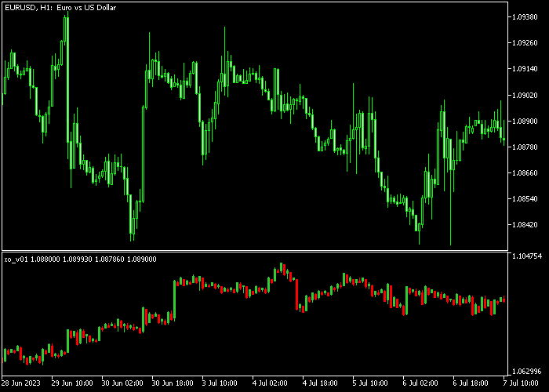Select the 1.08780 price axis label

click(525, 147)
